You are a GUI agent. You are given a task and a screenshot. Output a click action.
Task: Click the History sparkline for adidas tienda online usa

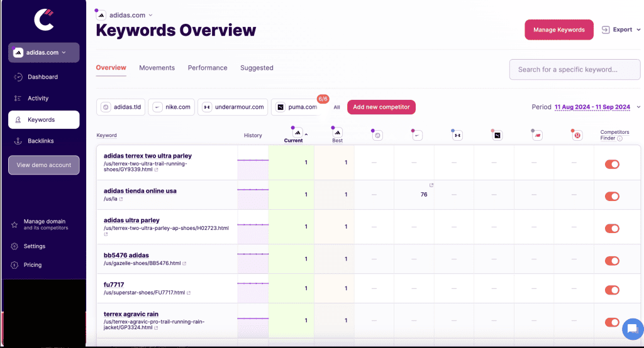click(253, 195)
